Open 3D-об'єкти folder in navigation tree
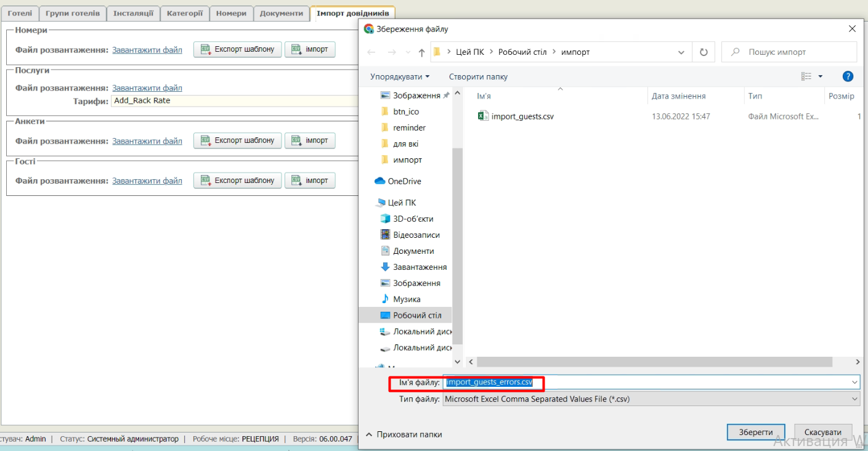The width and height of the screenshot is (868, 451). [413, 219]
